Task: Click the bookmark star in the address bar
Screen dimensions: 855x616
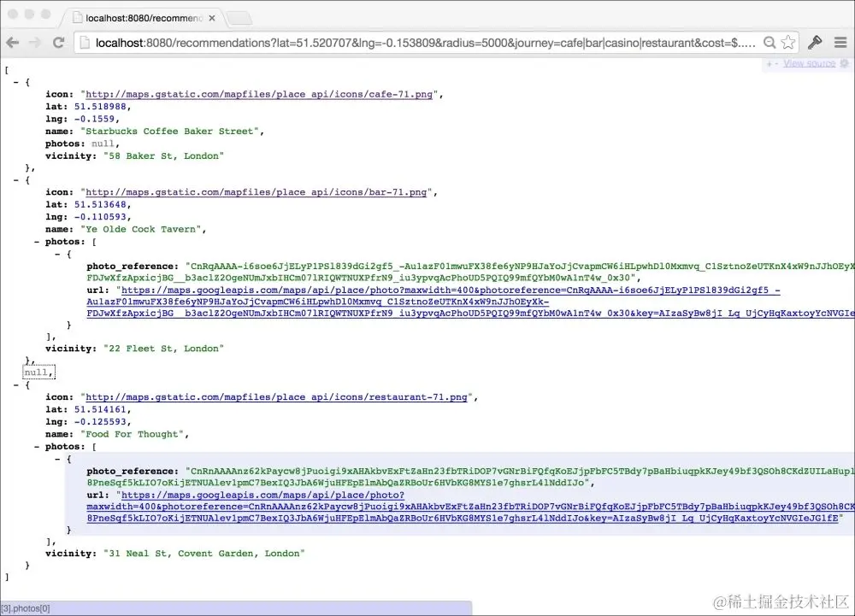Action: [x=788, y=41]
